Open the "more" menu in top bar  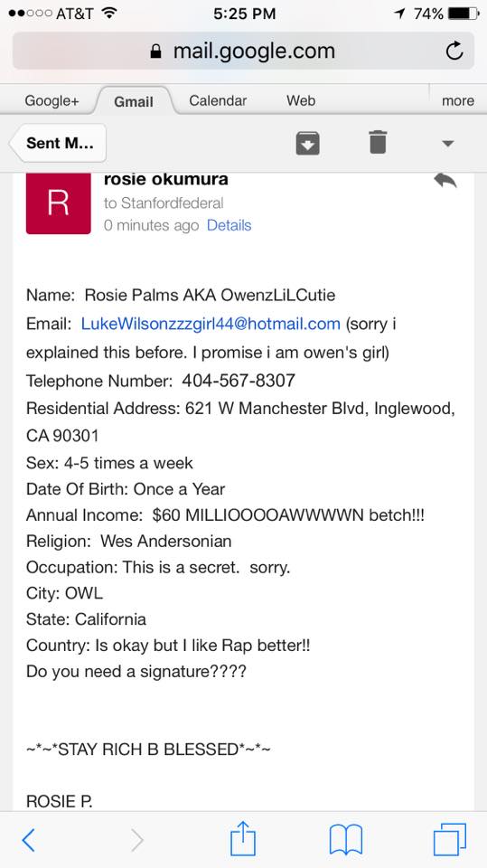458,100
